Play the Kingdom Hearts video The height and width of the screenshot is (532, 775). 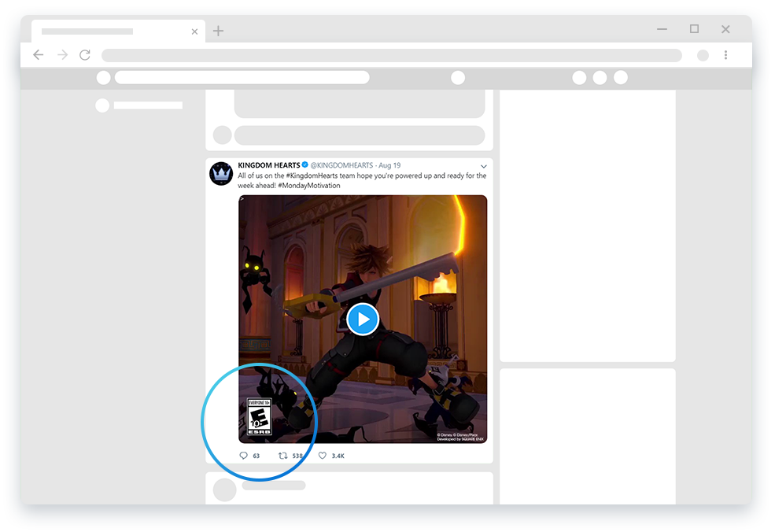pyautogui.click(x=363, y=320)
